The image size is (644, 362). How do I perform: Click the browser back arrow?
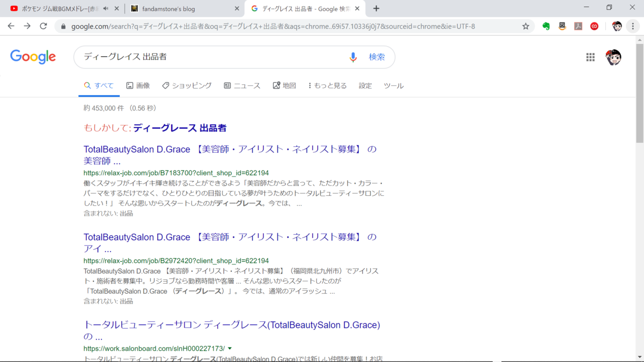[11, 26]
